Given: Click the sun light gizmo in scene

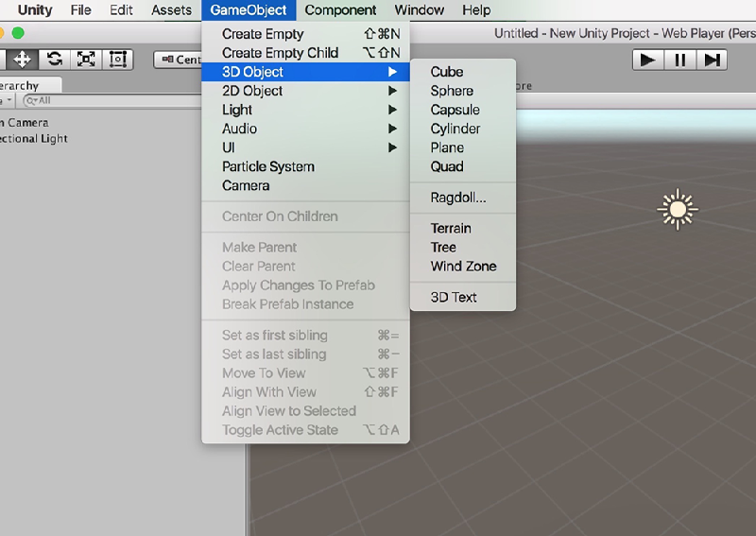Looking at the screenshot, I should (677, 209).
